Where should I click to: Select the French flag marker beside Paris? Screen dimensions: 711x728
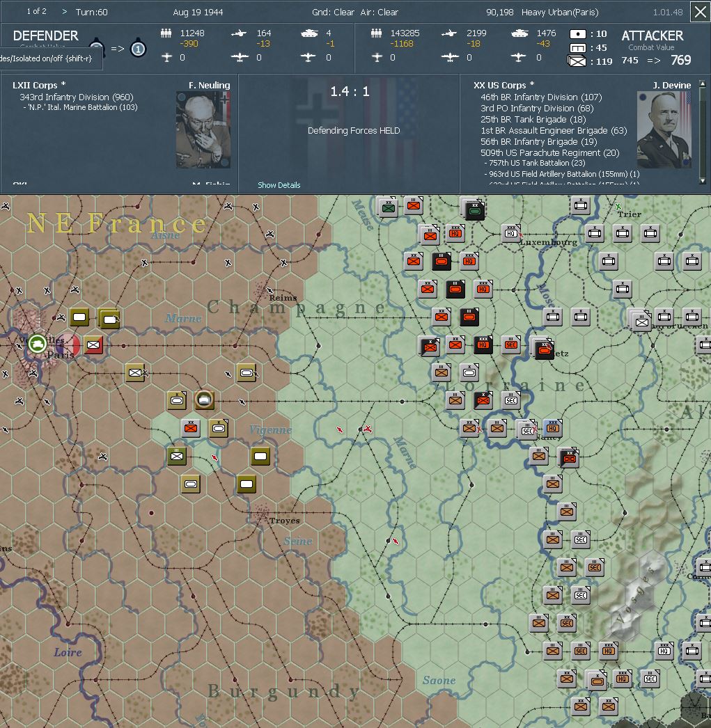click(x=69, y=345)
